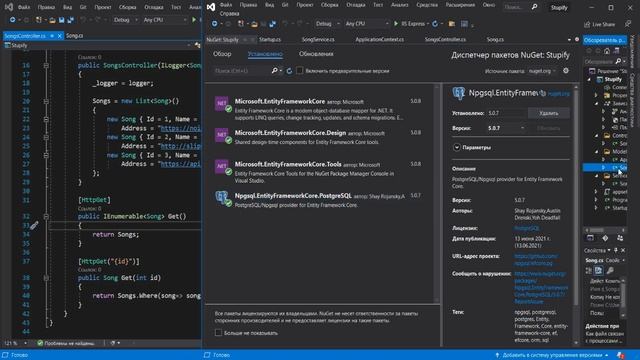Open SongService.cs document tab
640x360 pixels.
[x=318, y=40]
